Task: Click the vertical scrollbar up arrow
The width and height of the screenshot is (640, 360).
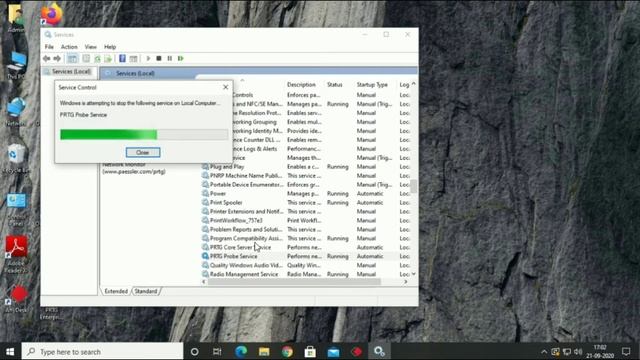Action: [x=414, y=84]
